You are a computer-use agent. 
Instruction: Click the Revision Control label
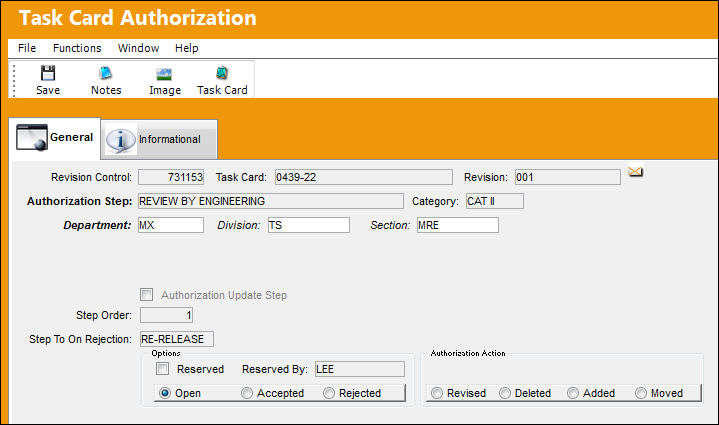click(91, 177)
